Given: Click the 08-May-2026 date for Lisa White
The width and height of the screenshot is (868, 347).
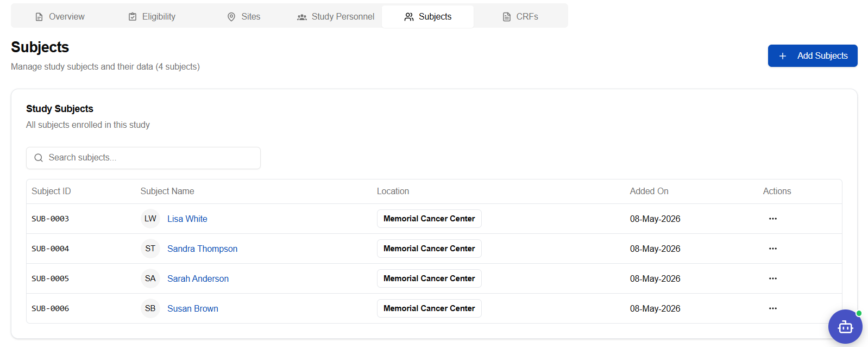Looking at the screenshot, I should [x=655, y=219].
